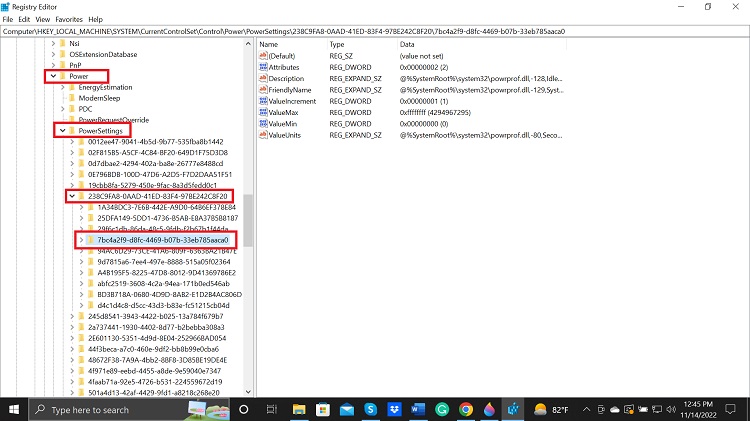Image resolution: width=750 pixels, height=421 pixels.
Task: Click the Windows Start button
Action: pyautogui.click(x=14, y=409)
